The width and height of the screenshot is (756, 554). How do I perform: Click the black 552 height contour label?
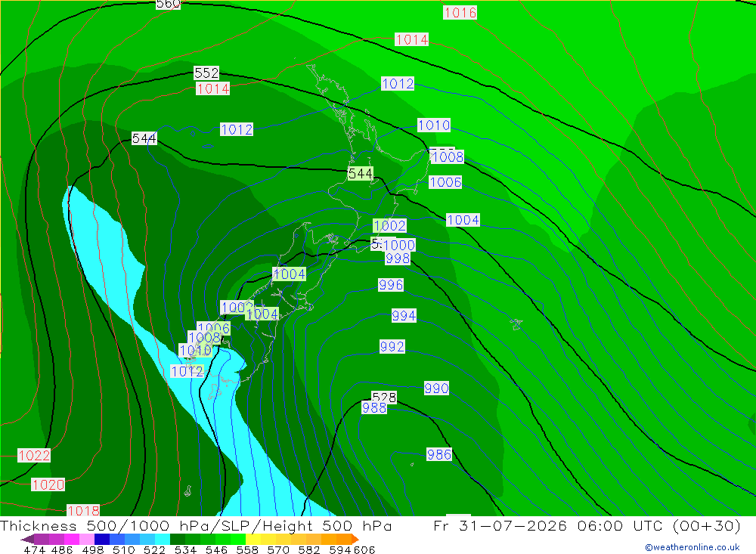point(206,73)
